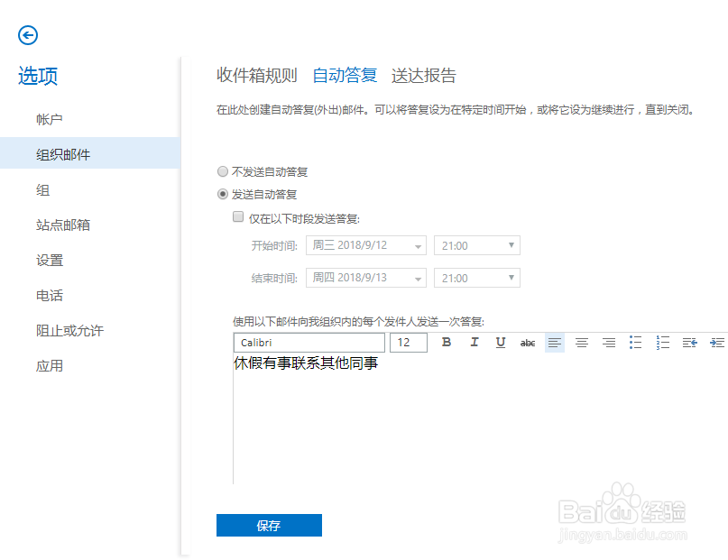Underline the message text
This screenshot has height=560, width=728.
click(x=500, y=342)
